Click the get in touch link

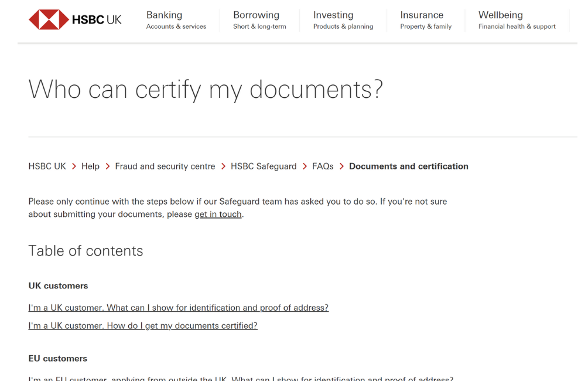[x=218, y=214]
